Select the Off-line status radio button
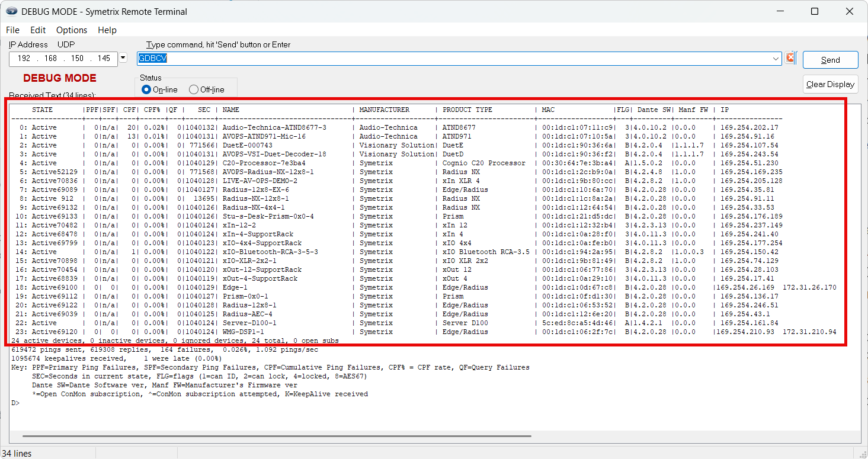Viewport: 868px width, 459px height. click(x=193, y=89)
